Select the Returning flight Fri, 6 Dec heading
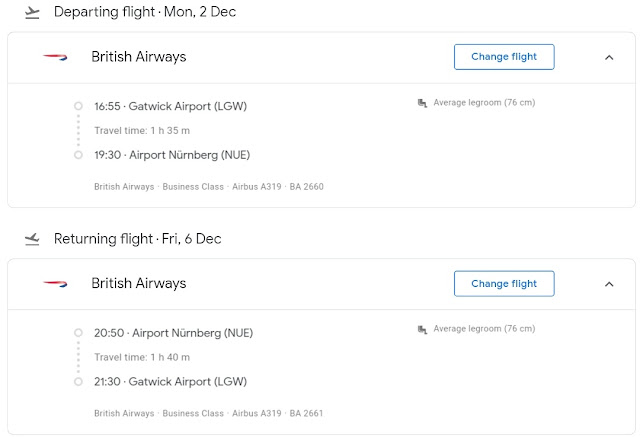Screen dimensions: 640x437 [137, 239]
